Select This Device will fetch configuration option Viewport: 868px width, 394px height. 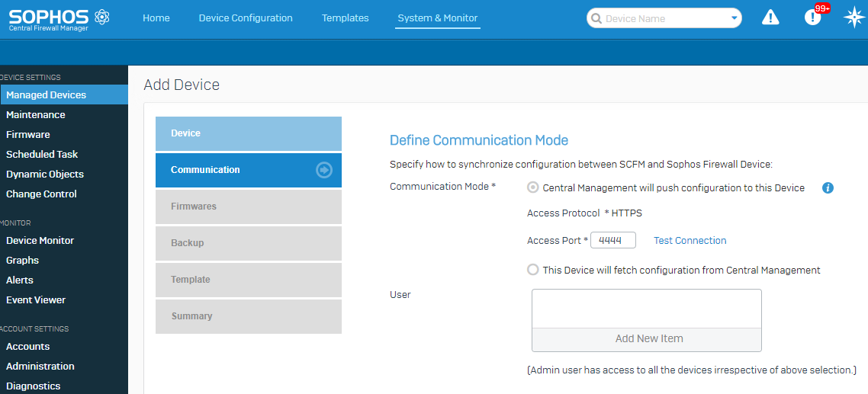532,270
